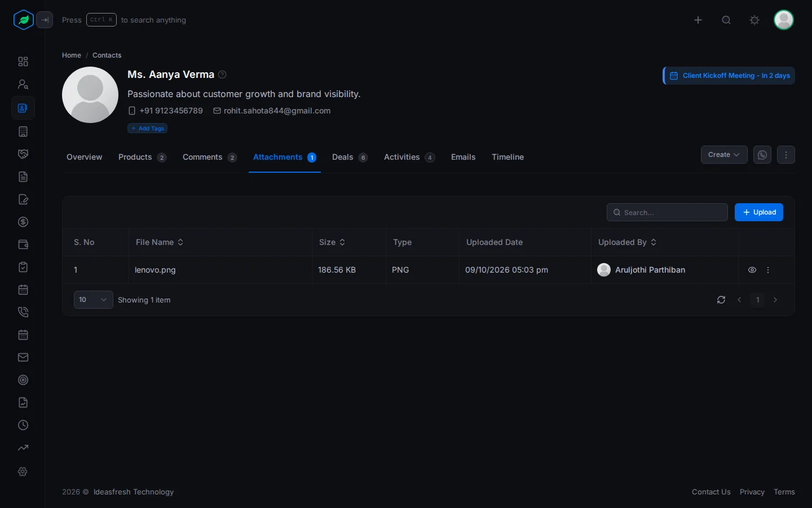Toggle the light/dark theme sun icon

[754, 20]
